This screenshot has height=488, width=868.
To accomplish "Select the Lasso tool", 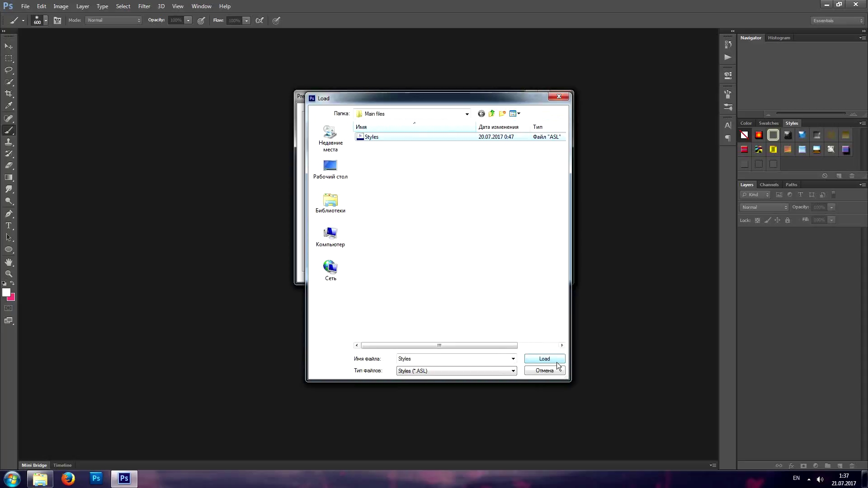I will tap(9, 70).
